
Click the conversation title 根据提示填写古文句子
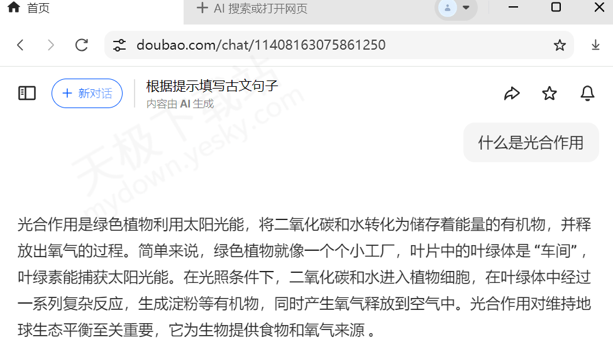click(213, 85)
